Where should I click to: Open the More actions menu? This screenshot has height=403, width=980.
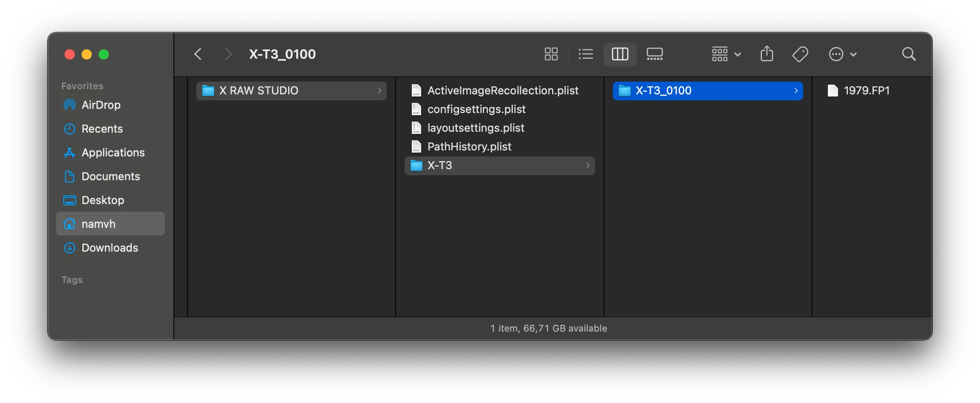(842, 54)
